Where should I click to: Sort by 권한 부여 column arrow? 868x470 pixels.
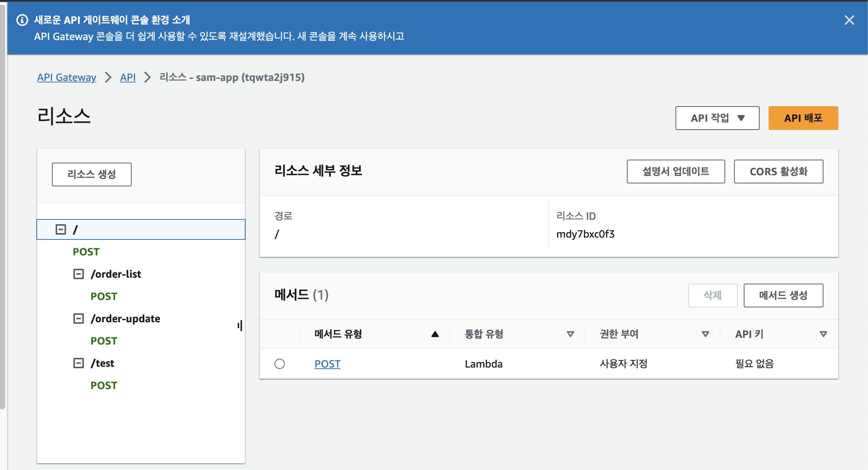(x=706, y=334)
